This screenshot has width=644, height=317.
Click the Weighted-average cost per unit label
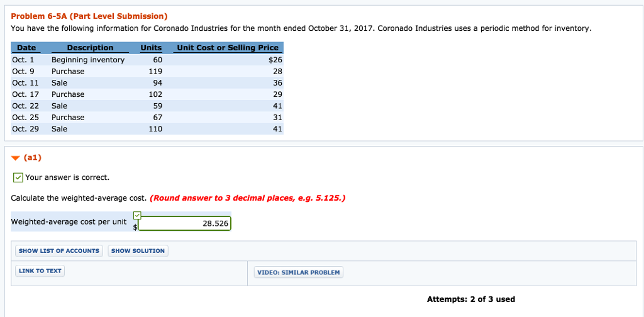pyautogui.click(x=69, y=221)
